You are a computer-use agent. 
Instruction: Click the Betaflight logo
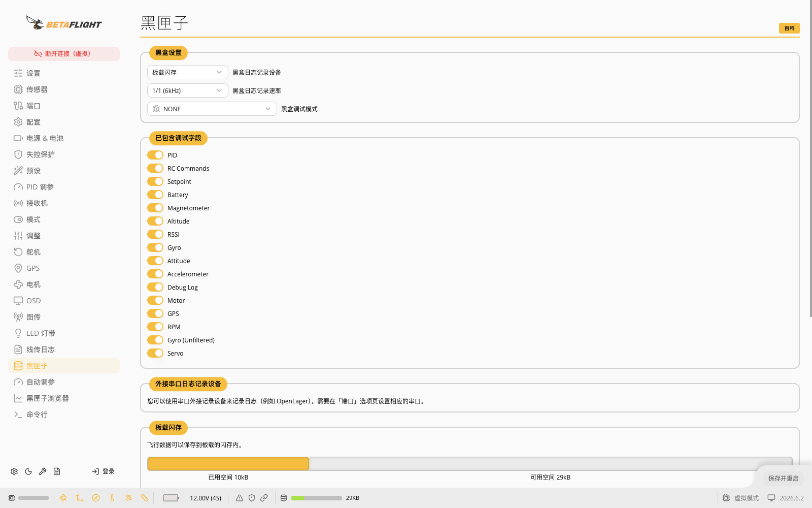(x=64, y=23)
